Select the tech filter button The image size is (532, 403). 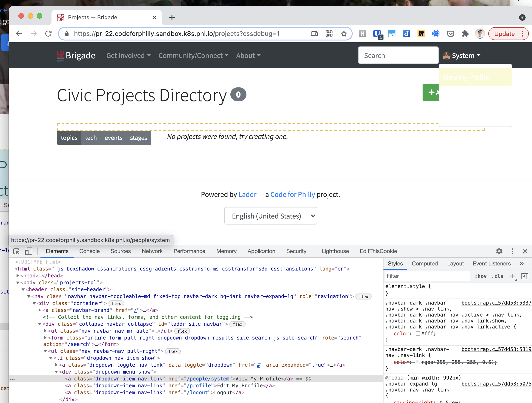[91, 138]
